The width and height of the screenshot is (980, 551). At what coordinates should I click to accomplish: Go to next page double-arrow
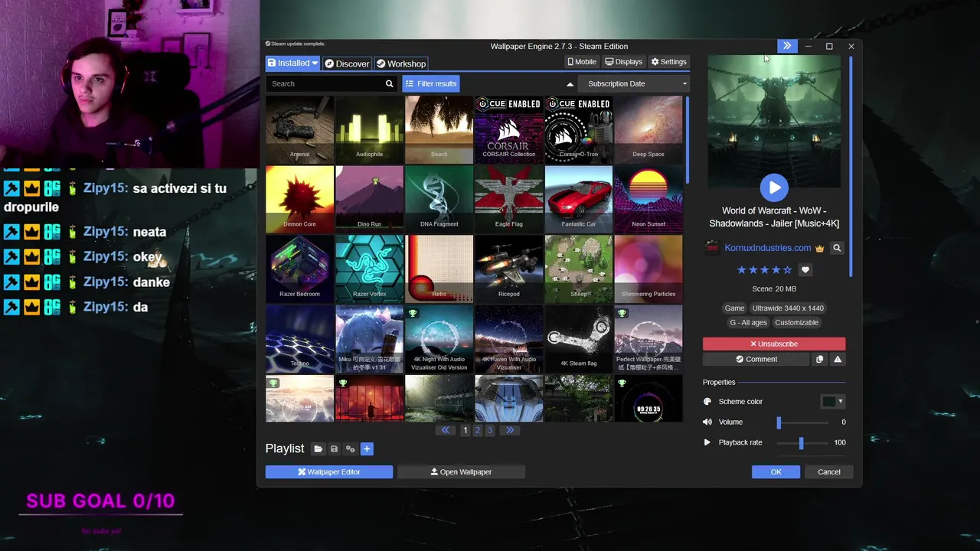tap(509, 430)
